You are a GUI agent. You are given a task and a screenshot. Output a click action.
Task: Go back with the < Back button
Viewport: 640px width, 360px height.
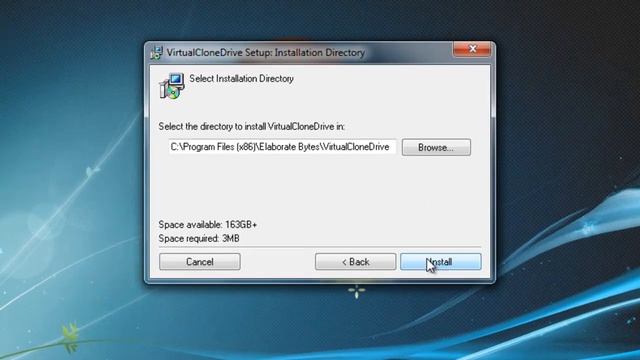[x=355, y=262]
